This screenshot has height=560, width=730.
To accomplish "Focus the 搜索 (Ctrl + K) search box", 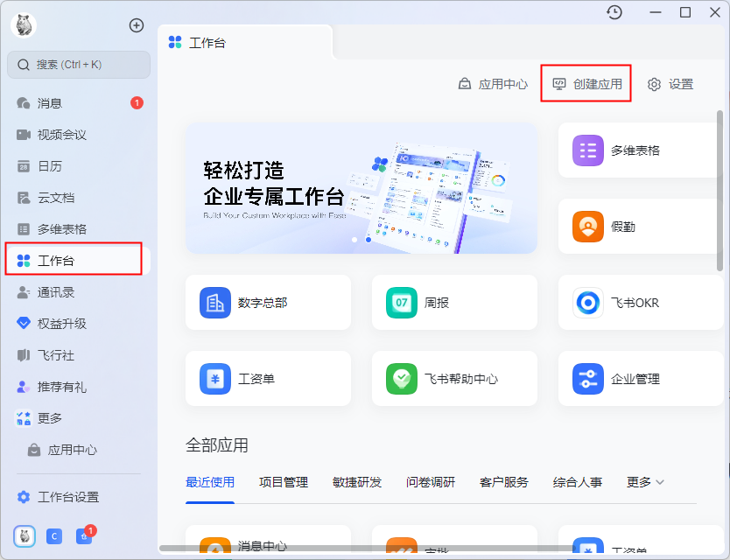I will pyautogui.click(x=79, y=65).
